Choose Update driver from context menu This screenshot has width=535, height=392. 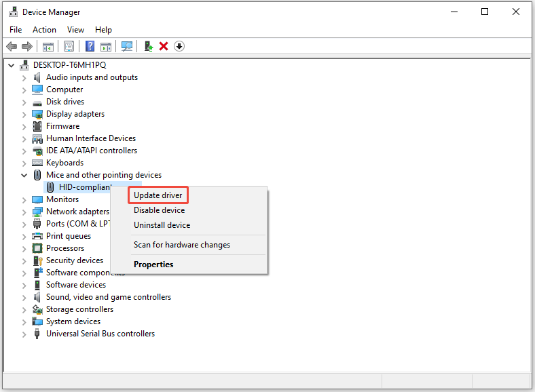158,195
